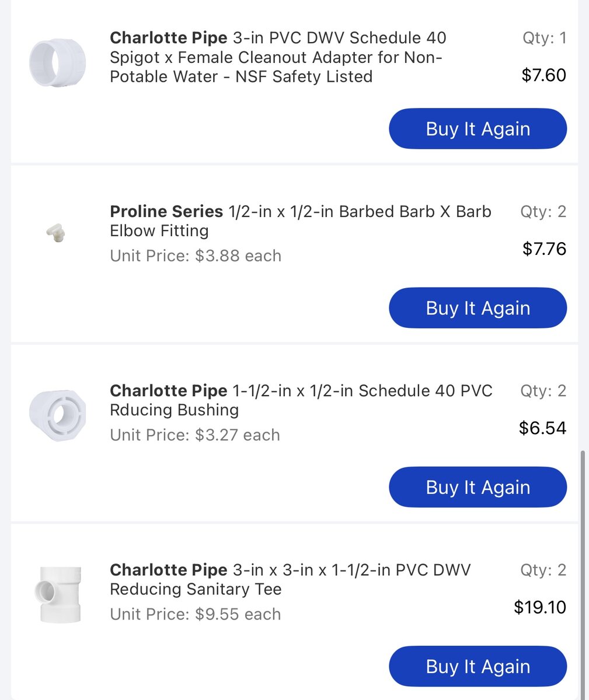Open the 1-1/2-in x 1/2-in Reducing Bushing title

(301, 400)
